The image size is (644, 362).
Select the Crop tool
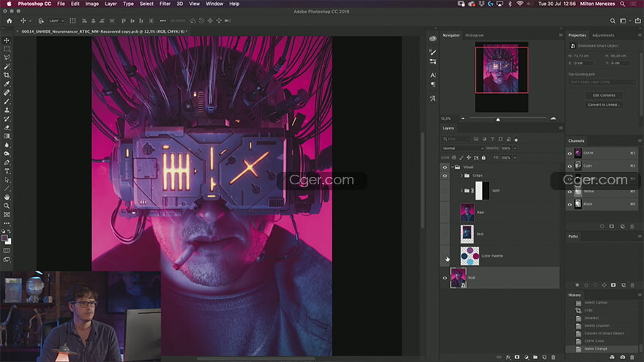[x=7, y=75]
